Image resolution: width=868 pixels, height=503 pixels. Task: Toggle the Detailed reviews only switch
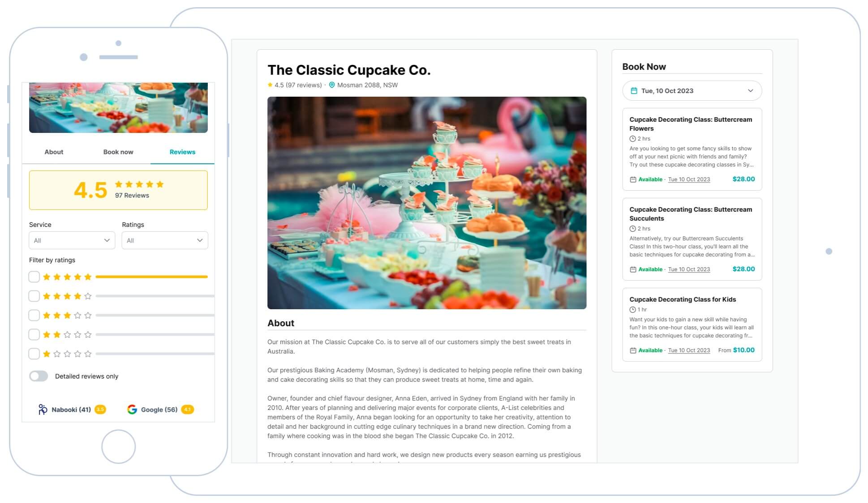coord(39,376)
